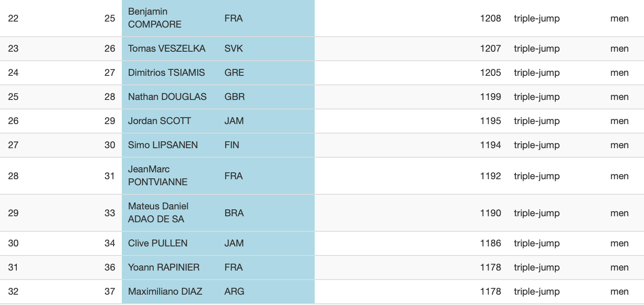The height and width of the screenshot is (305, 644).
Task: Select Jordan SCOTT row name
Action: click(159, 121)
